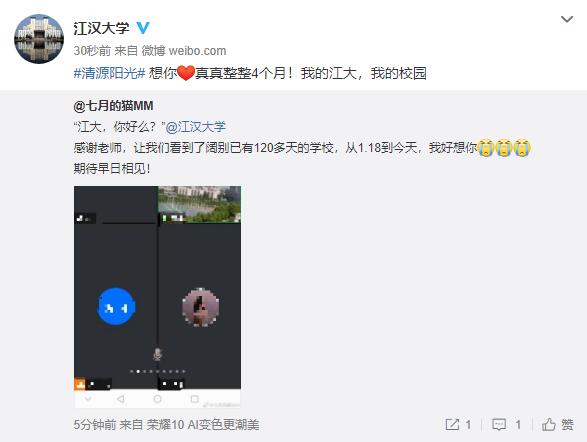
Task: Click the 赞 like label
Action: (567, 425)
